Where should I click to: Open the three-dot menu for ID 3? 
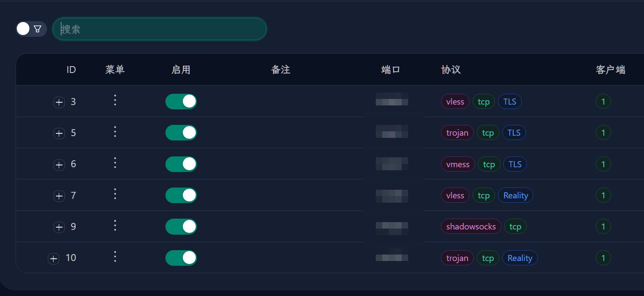[x=115, y=100]
